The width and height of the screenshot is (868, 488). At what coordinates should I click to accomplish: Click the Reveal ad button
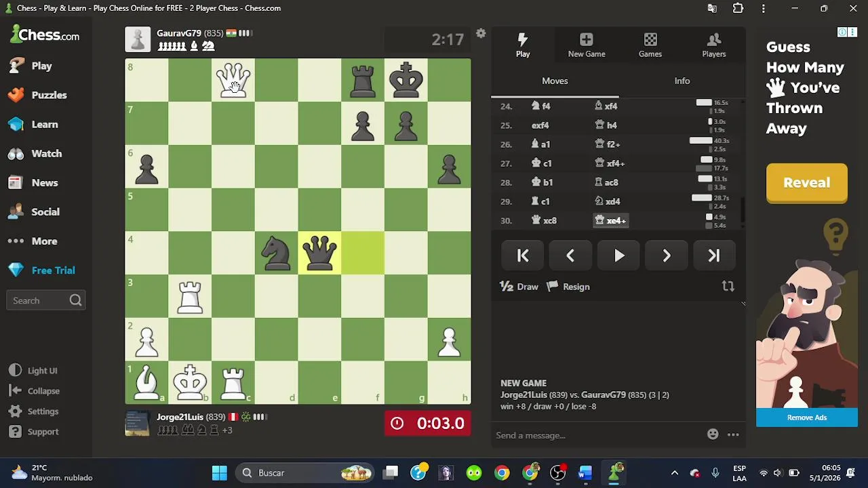tap(806, 183)
